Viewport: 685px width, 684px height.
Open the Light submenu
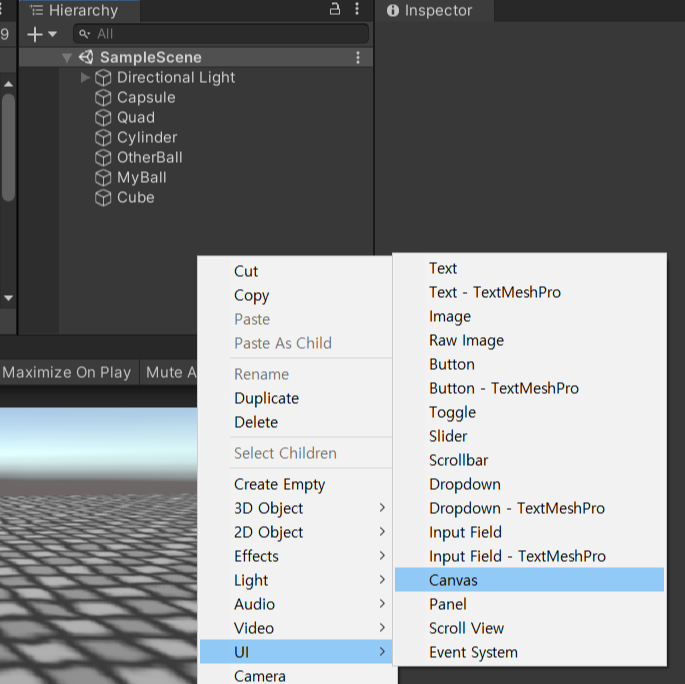click(296, 580)
